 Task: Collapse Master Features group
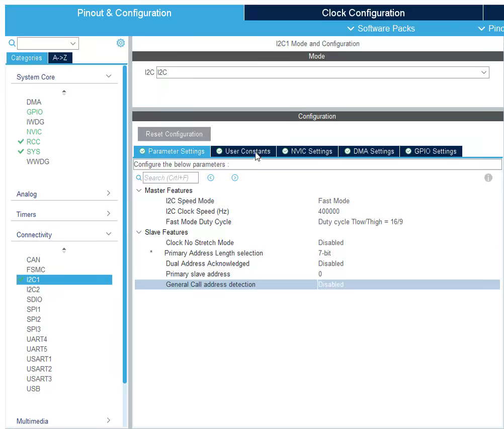click(139, 190)
